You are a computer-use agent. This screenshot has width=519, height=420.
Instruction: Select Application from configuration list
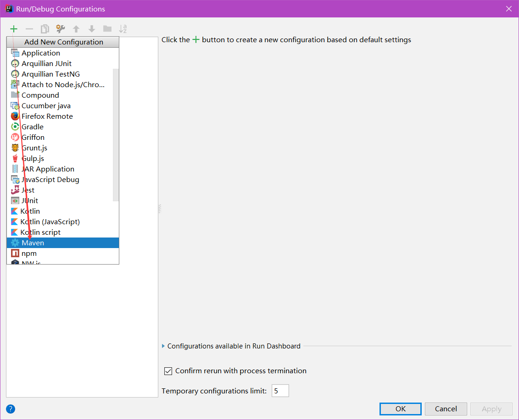pyautogui.click(x=62, y=53)
